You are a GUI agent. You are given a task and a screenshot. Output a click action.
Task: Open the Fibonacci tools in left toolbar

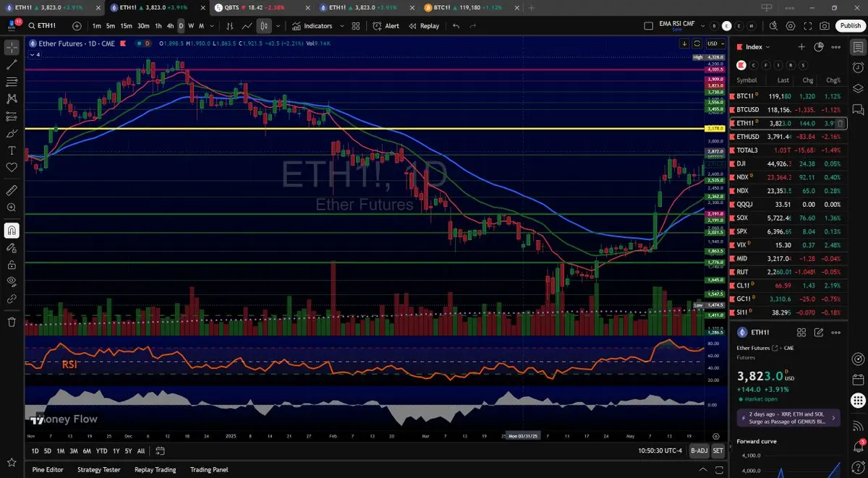(12, 82)
